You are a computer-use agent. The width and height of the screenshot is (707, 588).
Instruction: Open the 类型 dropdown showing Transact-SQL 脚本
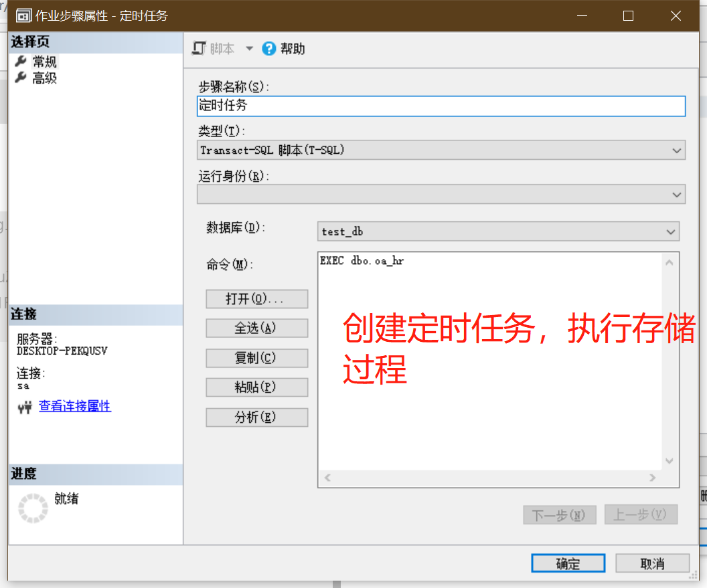(676, 150)
